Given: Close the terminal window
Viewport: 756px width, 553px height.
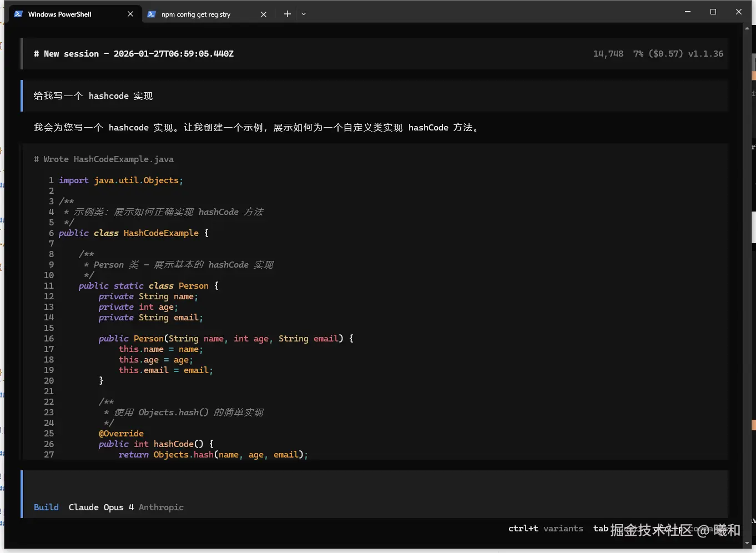Looking at the screenshot, I should 739,12.
